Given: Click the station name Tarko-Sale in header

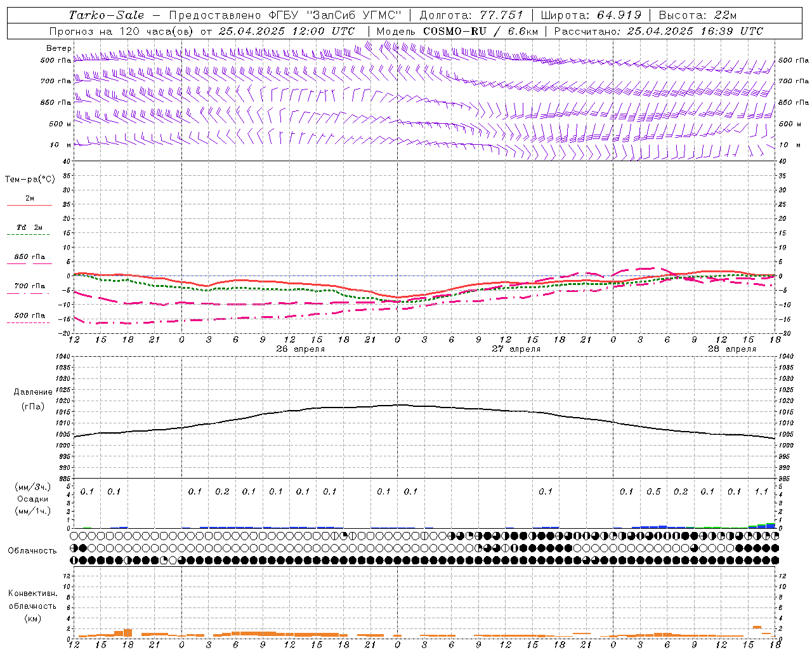Looking at the screenshot, I should click(107, 15).
